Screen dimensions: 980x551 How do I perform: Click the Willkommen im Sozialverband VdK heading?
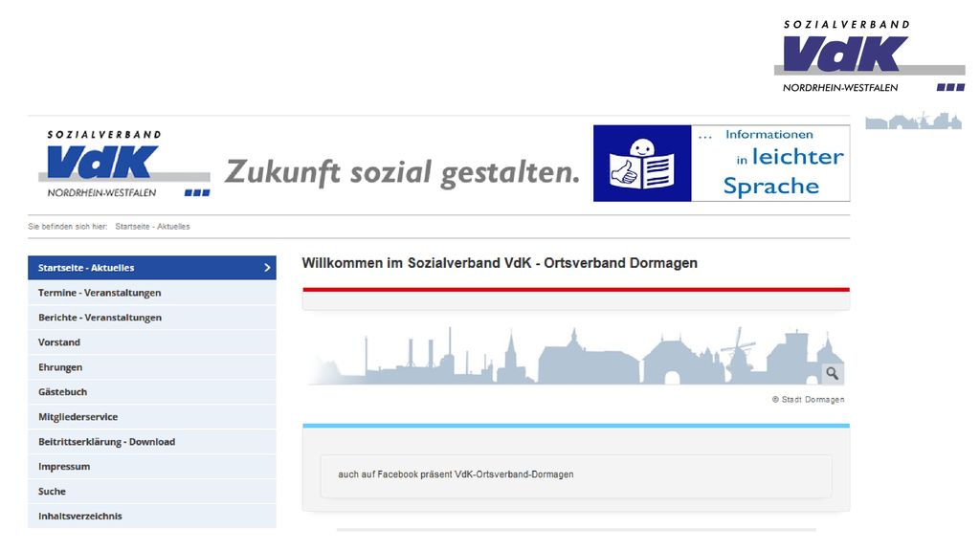point(500,263)
